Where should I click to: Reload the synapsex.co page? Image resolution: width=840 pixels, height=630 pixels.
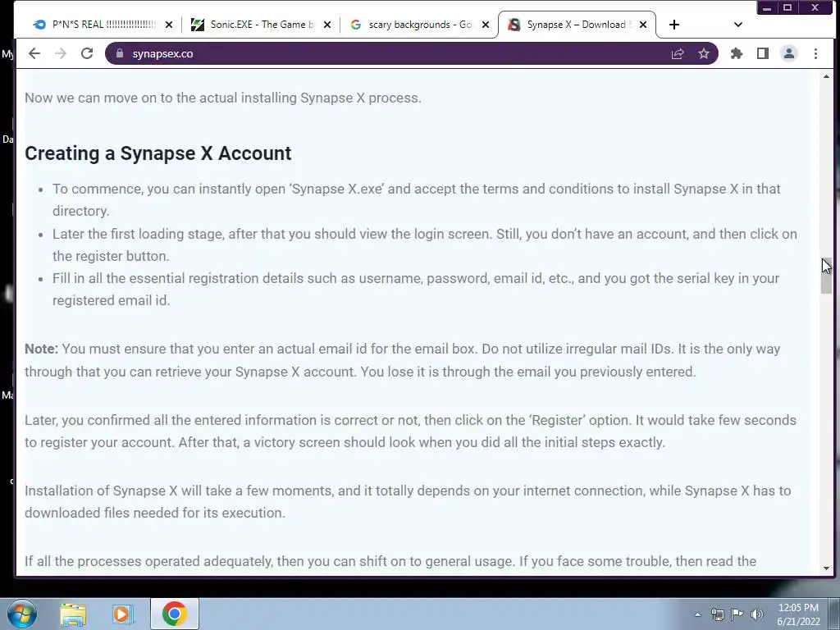coord(87,53)
